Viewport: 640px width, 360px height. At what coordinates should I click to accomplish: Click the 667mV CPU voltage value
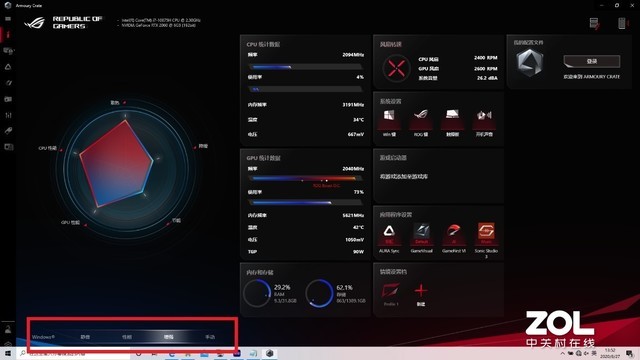[356, 134]
